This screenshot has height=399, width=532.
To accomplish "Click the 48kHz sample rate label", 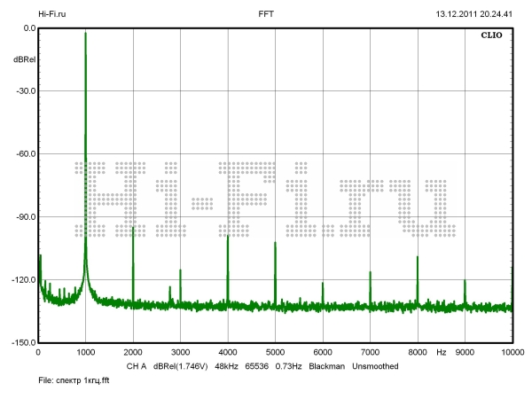I will point(229,365).
